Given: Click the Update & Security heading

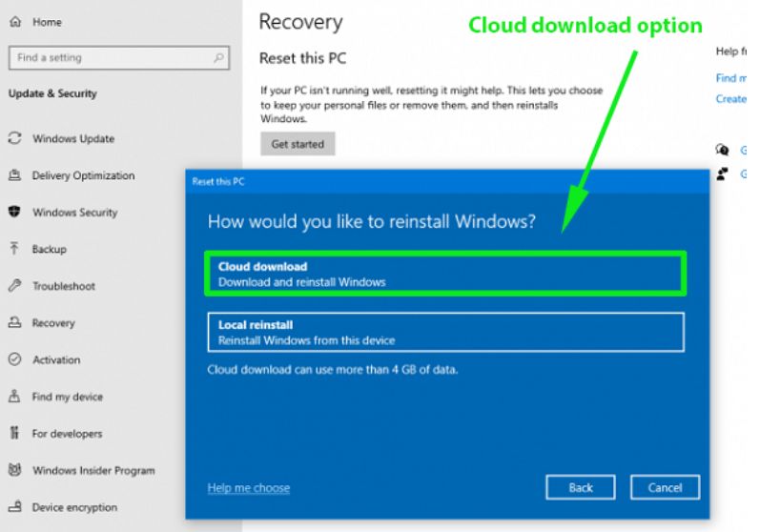Looking at the screenshot, I should coord(52,93).
